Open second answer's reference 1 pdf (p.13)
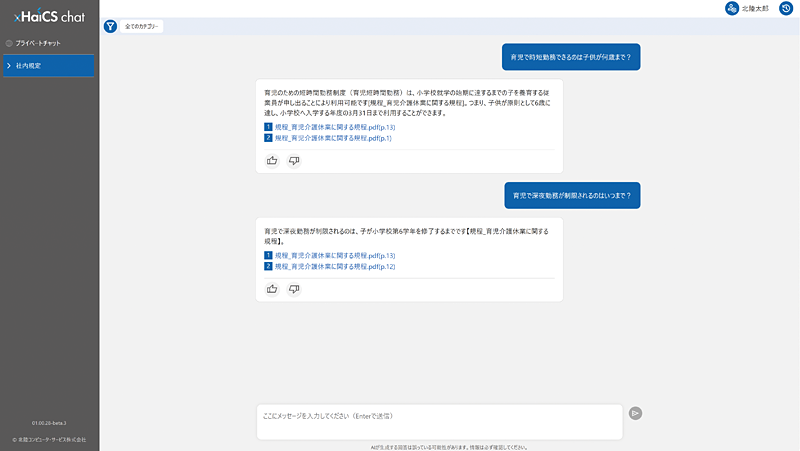 tap(335, 256)
